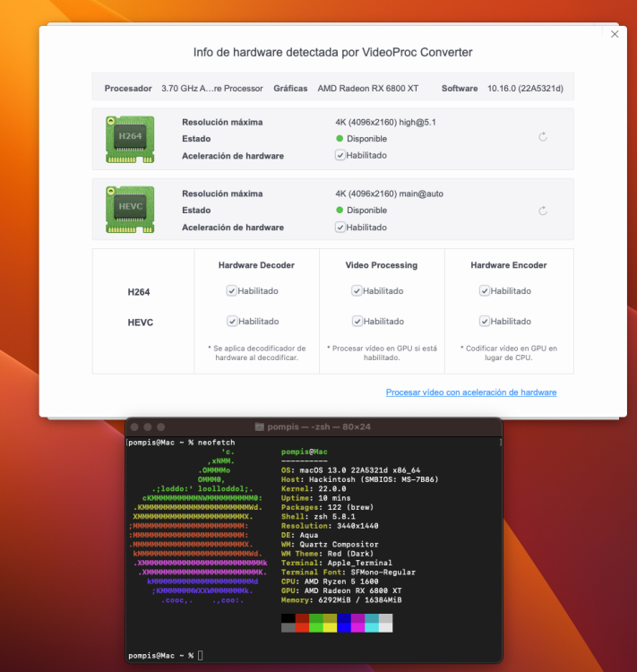Click the Terminal command prompt cursor
Viewport: 637px width, 672px height.
200,655
